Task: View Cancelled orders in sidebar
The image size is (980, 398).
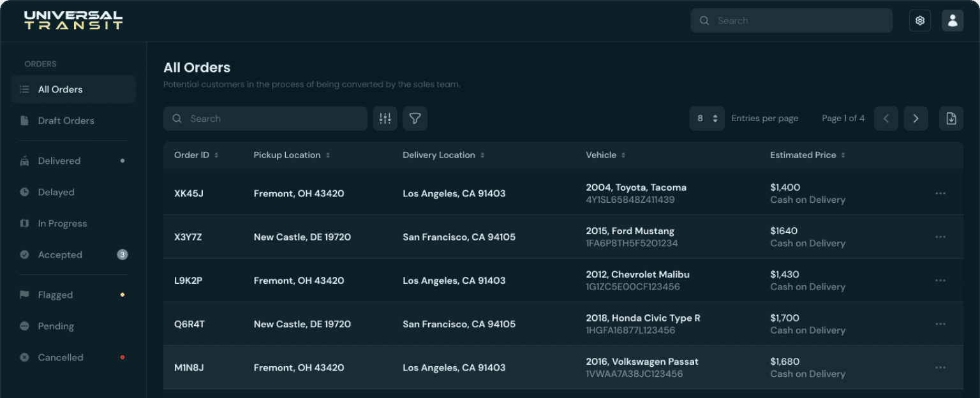Action: click(x=61, y=357)
